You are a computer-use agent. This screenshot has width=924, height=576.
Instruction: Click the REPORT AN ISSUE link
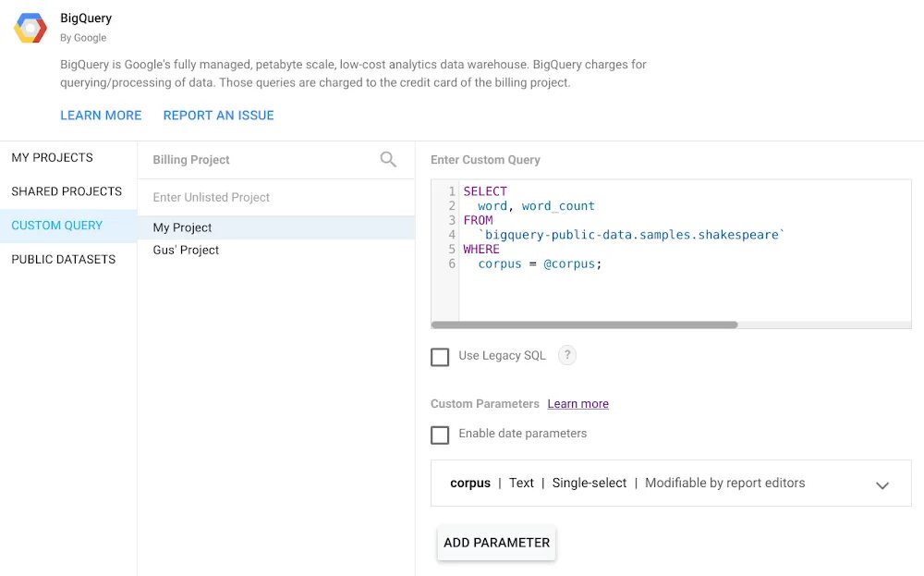tap(219, 116)
